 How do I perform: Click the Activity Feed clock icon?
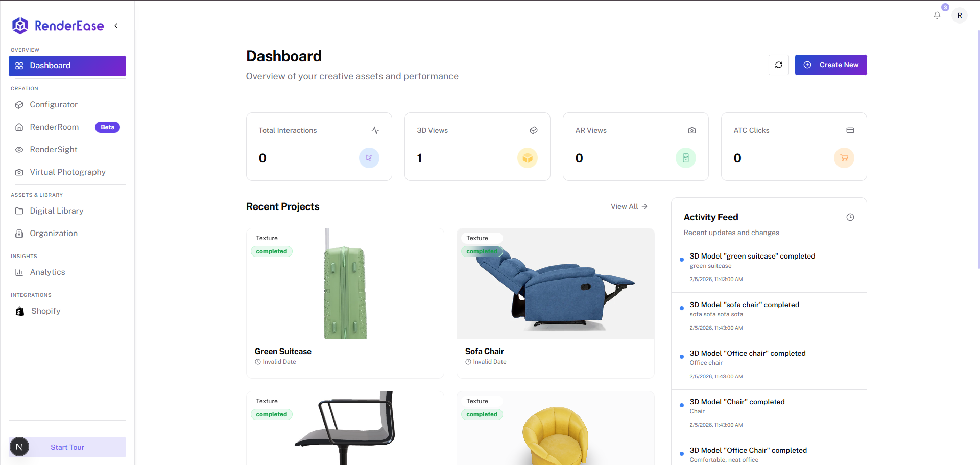(850, 217)
